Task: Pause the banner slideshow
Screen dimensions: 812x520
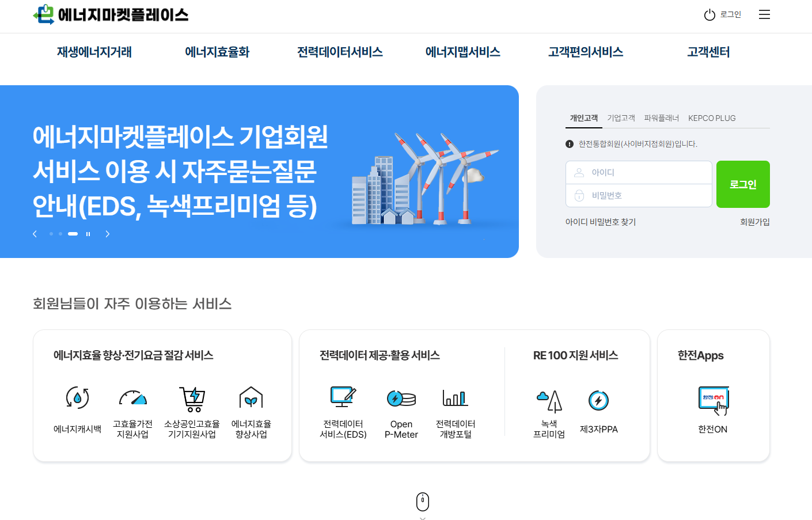Action: (88, 234)
